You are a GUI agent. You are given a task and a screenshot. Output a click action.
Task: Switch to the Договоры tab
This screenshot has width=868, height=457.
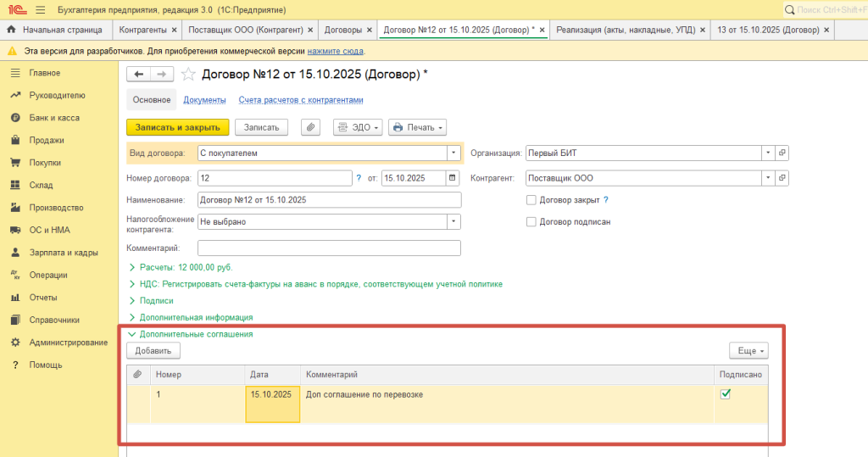[343, 30]
